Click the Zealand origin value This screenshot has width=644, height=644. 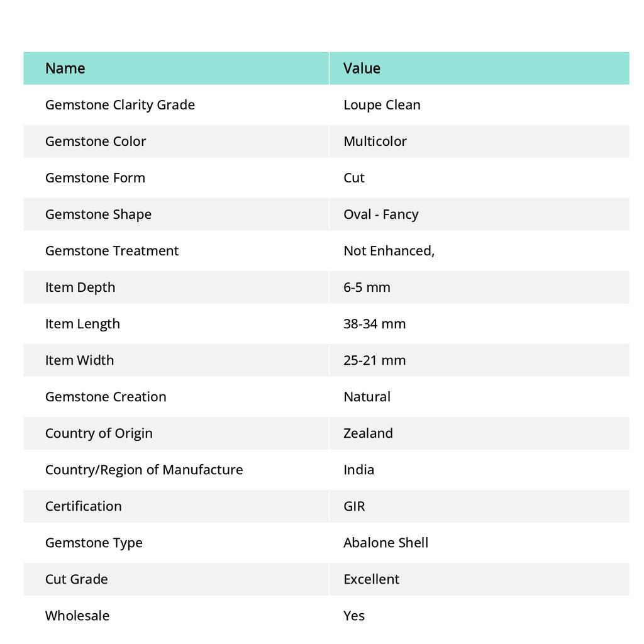click(368, 433)
